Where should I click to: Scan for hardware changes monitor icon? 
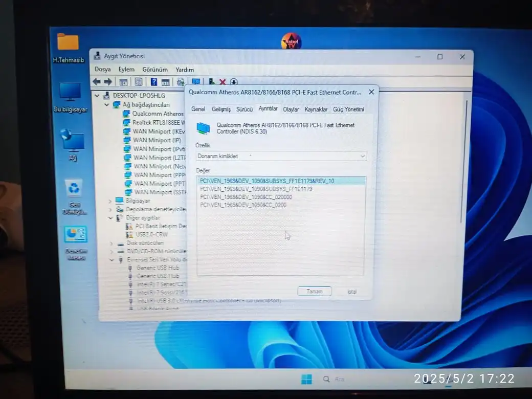[196, 81]
